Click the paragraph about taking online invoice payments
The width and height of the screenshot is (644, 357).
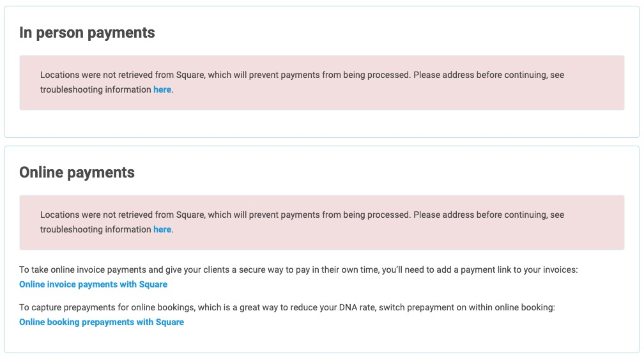tap(298, 270)
